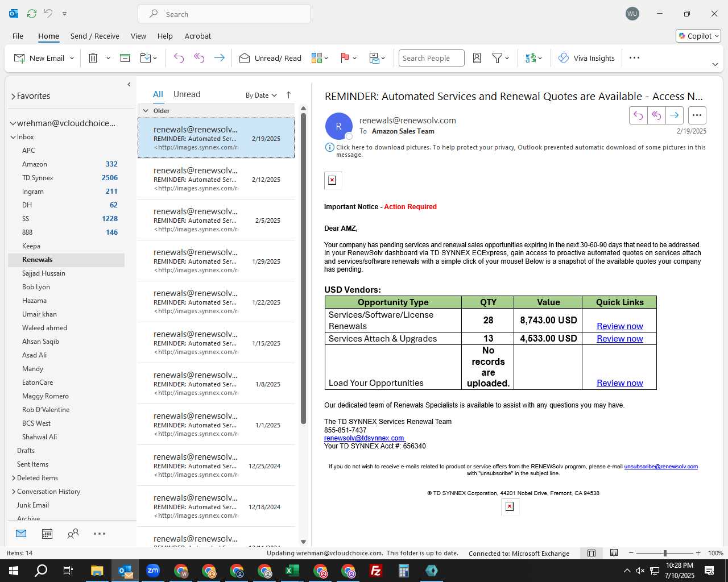Screen dimensions: 728x582
Task: Click the Address Book icon
Action: pos(477,58)
